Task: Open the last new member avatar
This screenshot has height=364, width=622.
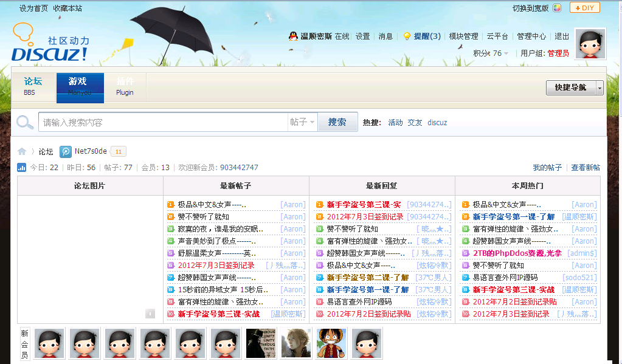Action: 367,343
